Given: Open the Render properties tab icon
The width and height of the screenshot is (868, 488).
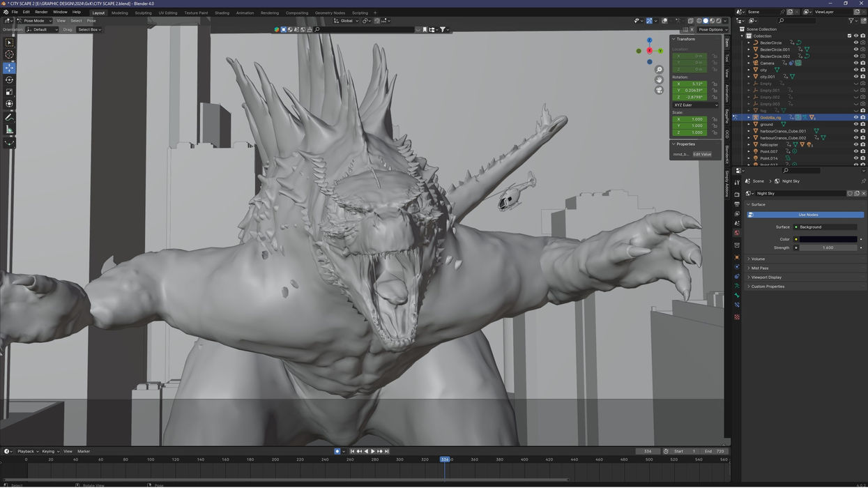Looking at the screenshot, I should tap(737, 195).
